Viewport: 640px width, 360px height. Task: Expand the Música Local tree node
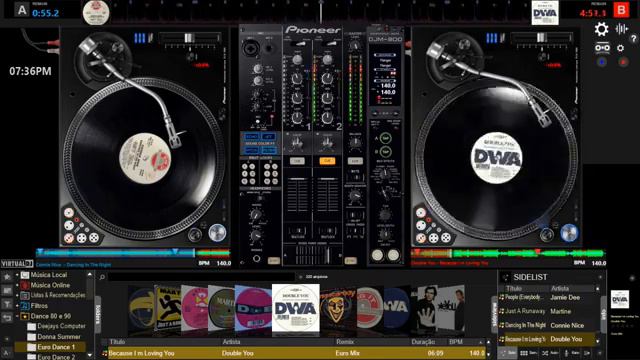17,275
